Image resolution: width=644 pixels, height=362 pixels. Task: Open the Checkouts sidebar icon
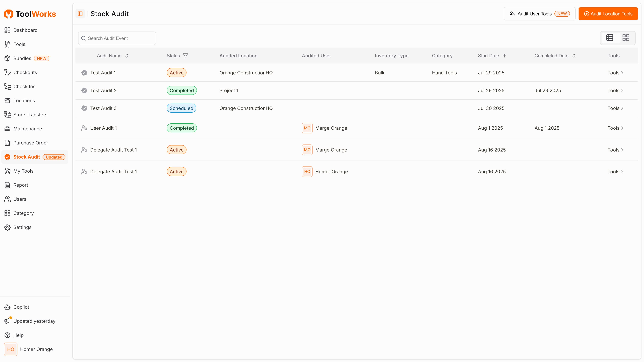pyautogui.click(x=7, y=72)
